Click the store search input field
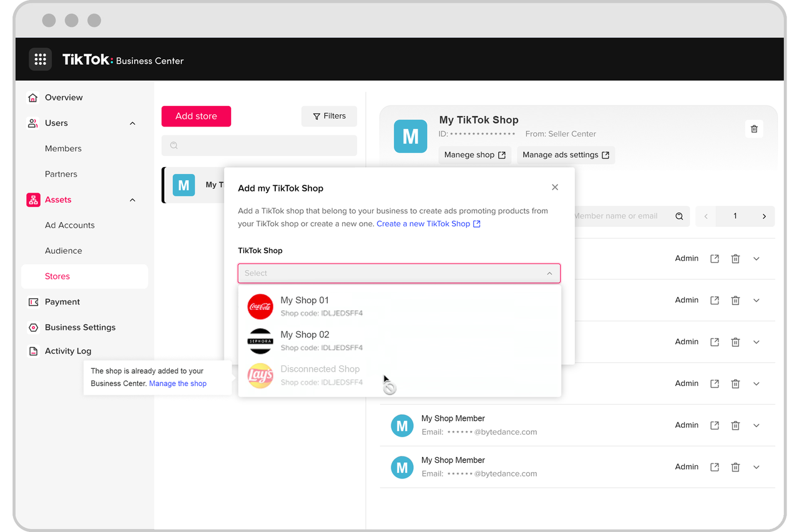Viewport: 799px width, 532px height. tap(259, 145)
